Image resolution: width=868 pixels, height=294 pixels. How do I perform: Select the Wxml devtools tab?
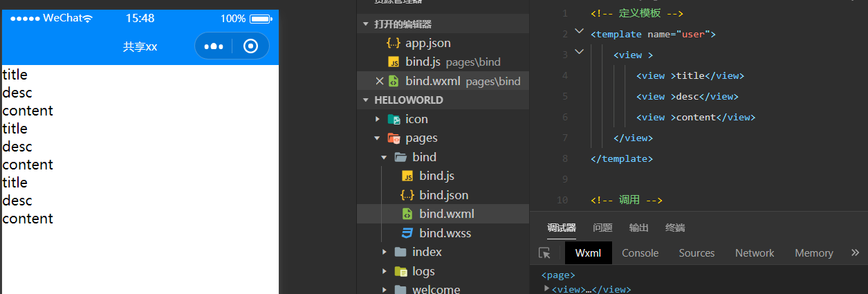[x=588, y=253]
